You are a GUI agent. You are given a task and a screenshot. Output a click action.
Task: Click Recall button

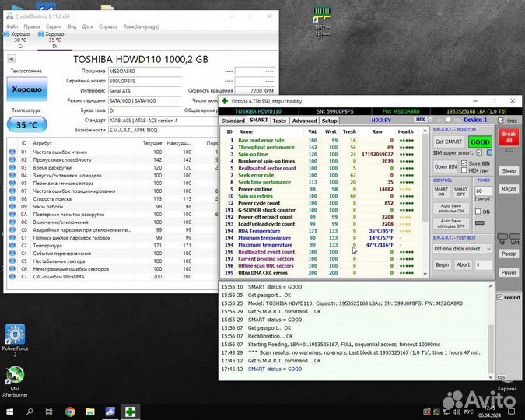[x=509, y=189]
